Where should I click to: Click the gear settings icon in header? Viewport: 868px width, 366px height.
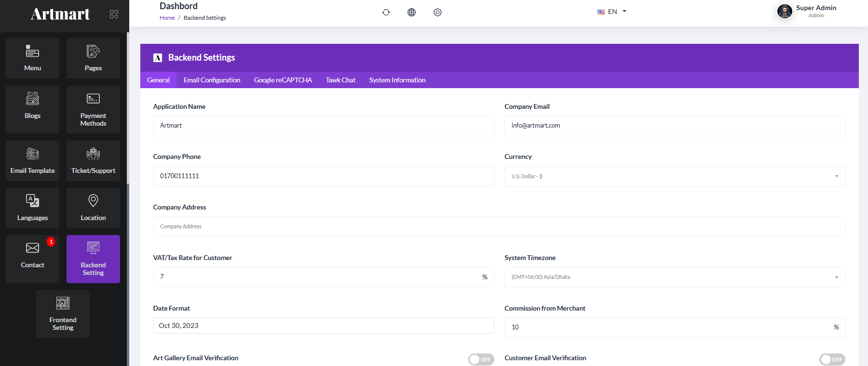[x=437, y=13]
